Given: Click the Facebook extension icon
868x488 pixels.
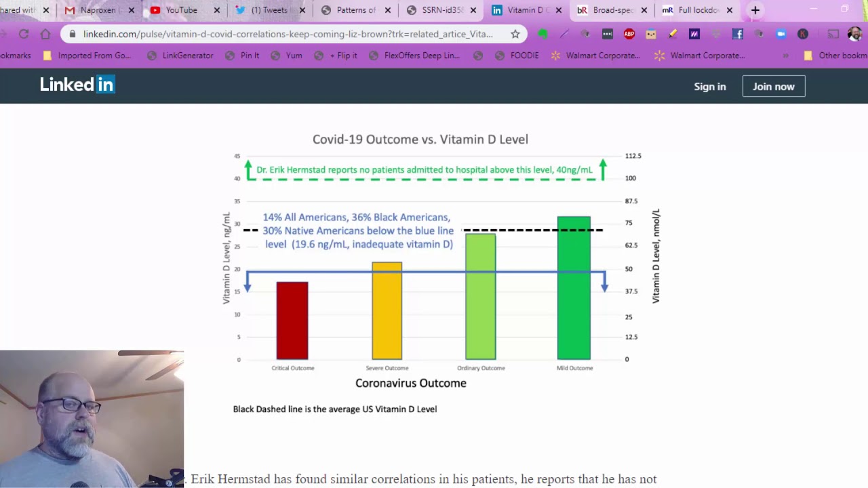Looking at the screenshot, I should click(x=737, y=34).
